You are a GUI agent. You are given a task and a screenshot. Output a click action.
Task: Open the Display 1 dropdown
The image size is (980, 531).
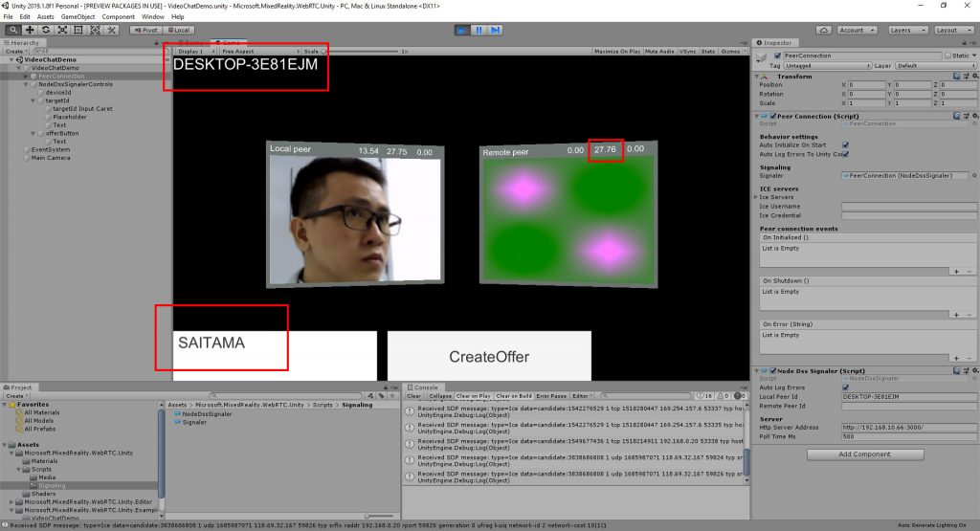195,52
